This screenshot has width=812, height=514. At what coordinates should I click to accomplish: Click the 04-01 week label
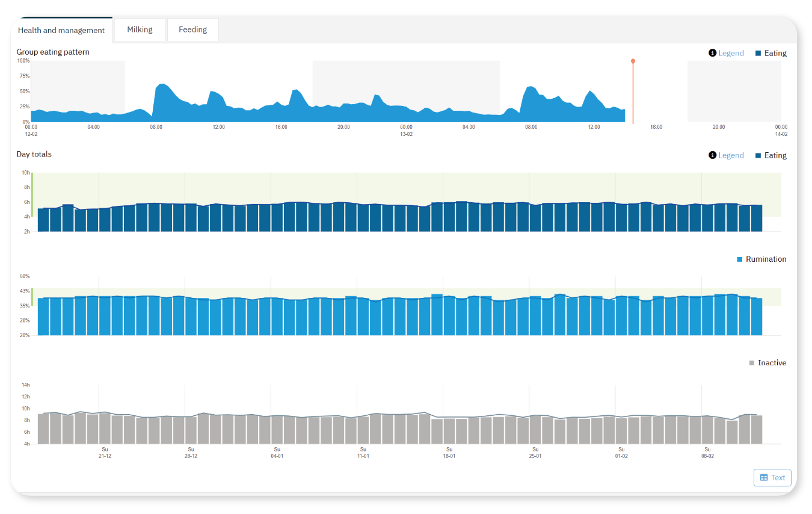pyautogui.click(x=277, y=456)
